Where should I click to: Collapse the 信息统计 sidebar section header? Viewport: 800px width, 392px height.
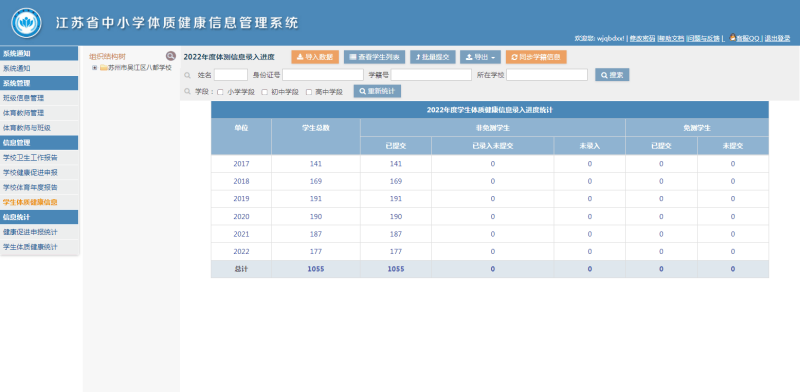(39, 217)
